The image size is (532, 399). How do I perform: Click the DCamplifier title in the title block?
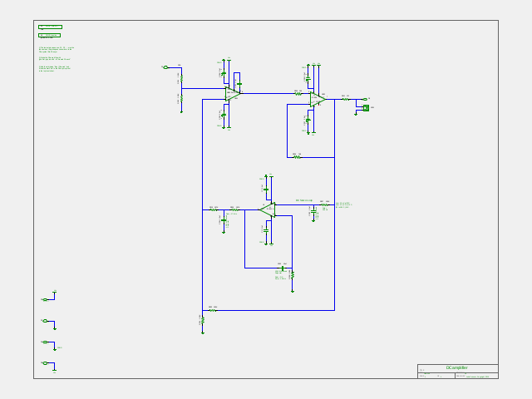pos(456,367)
